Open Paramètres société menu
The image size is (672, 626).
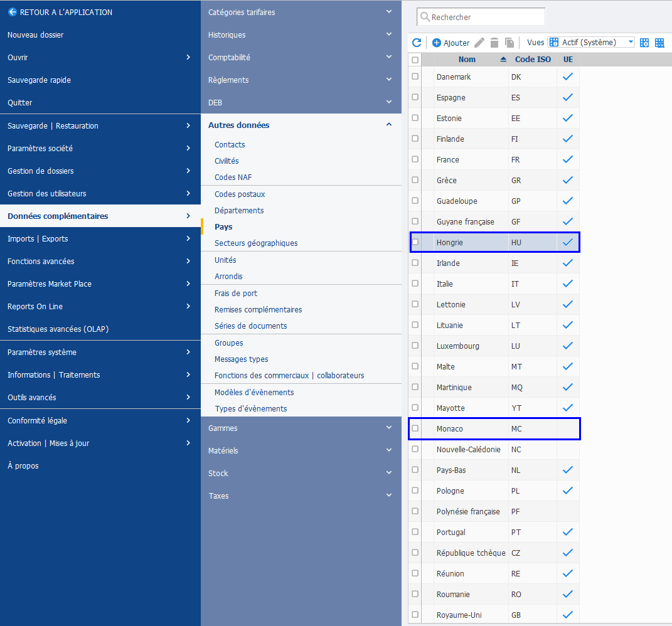point(100,148)
